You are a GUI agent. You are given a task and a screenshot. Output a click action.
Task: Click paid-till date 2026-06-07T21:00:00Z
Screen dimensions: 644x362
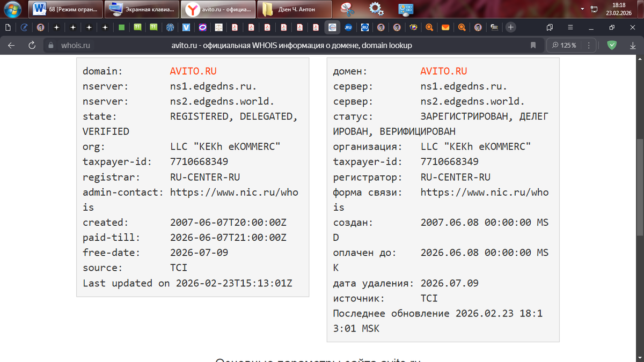click(228, 237)
